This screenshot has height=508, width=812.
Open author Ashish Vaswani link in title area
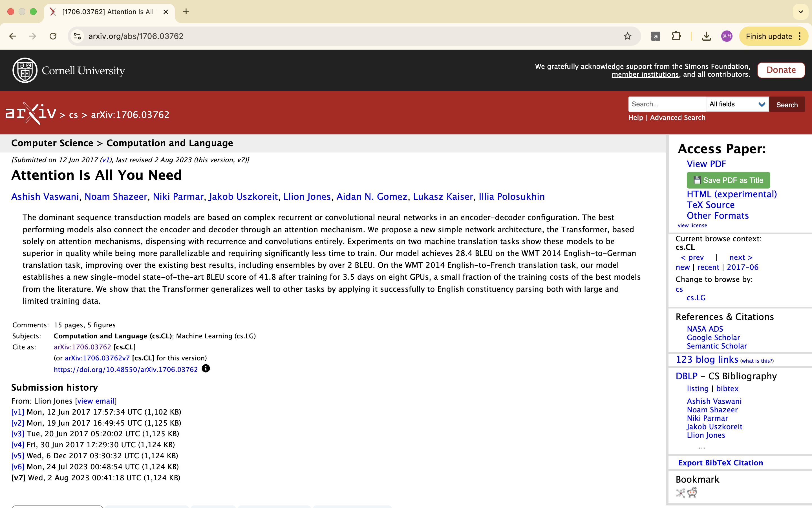45,196
